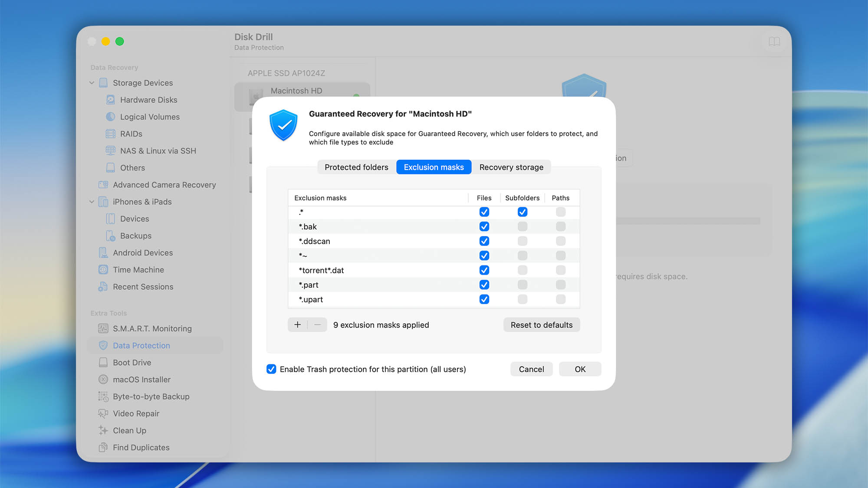Select Macintosh HD in the device list
The image size is (868, 488).
click(x=302, y=92)
